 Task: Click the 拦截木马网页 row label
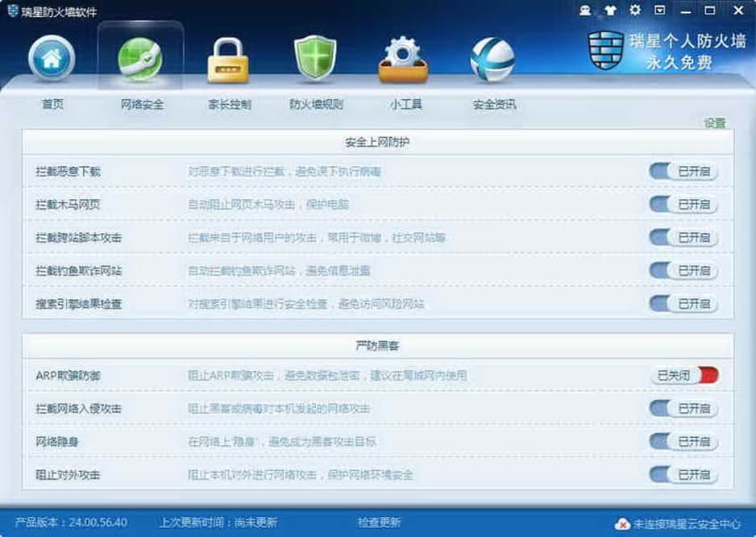pos(68,205)
